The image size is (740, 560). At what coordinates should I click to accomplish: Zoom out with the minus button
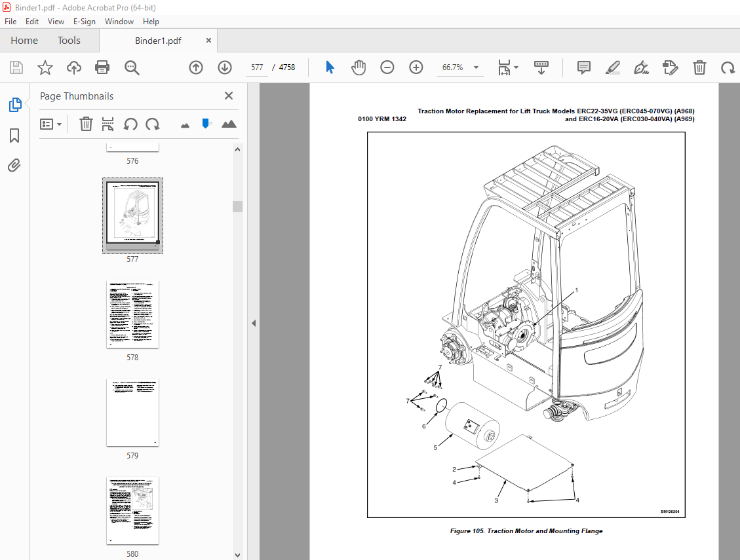pos(387,67)
